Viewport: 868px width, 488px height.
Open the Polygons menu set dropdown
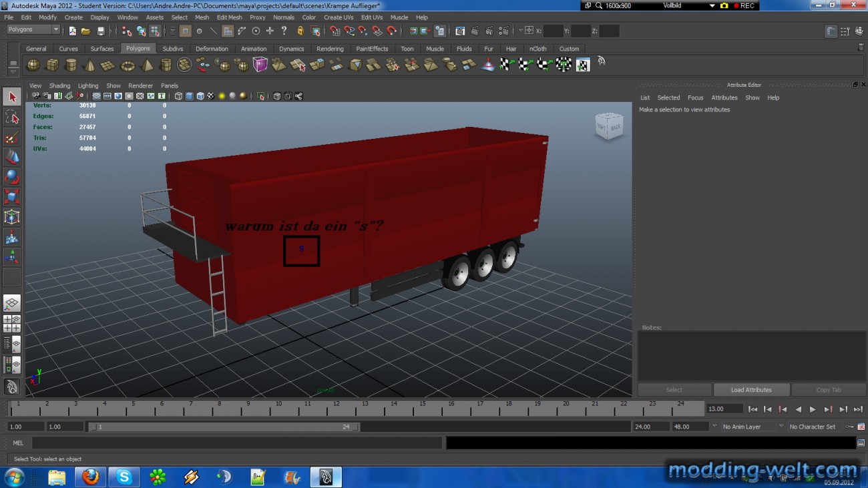[x=33, y=30]
